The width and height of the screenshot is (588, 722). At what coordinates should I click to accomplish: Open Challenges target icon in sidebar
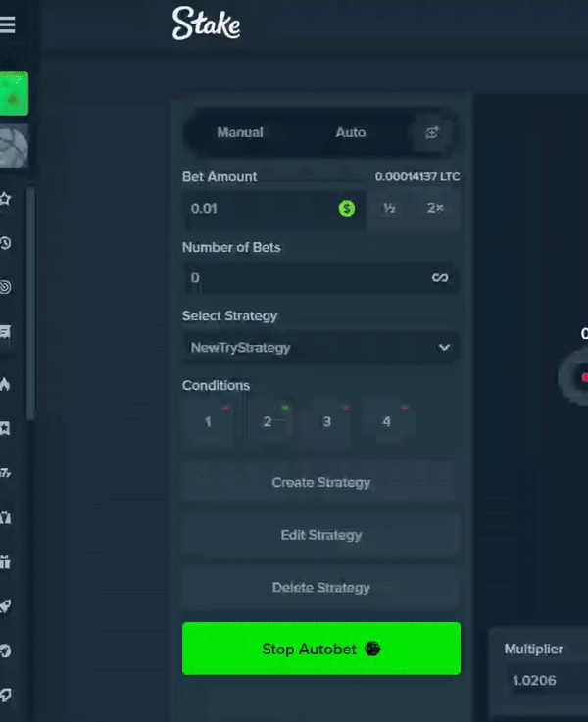coord(6,287)
